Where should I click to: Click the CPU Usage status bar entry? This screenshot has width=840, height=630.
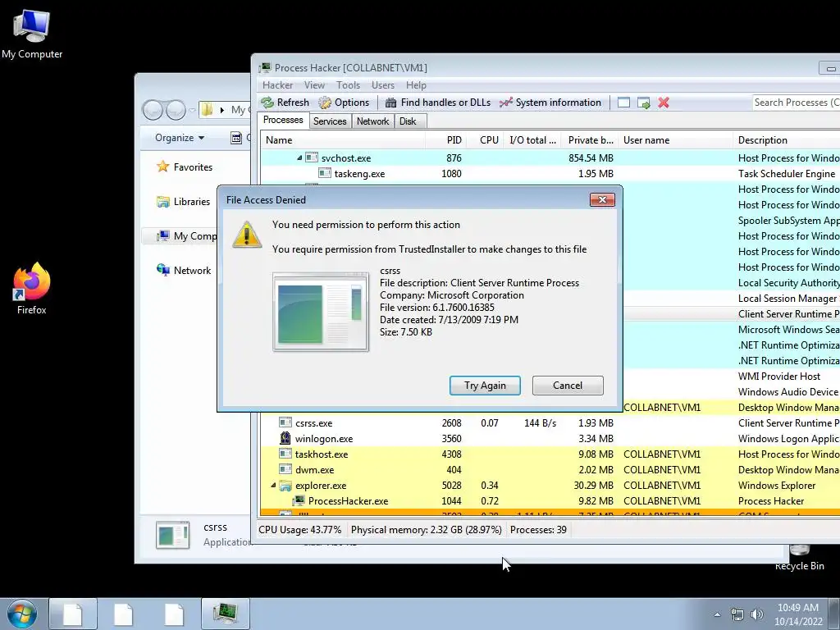coord(300,530)
